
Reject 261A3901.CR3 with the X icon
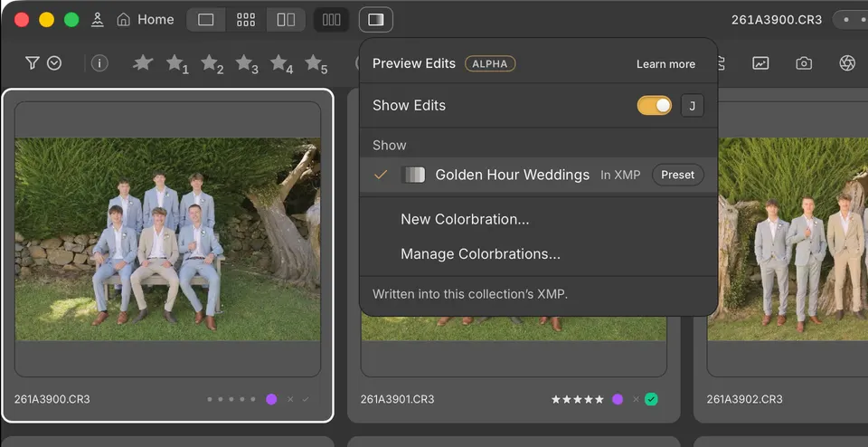(636, 399)
